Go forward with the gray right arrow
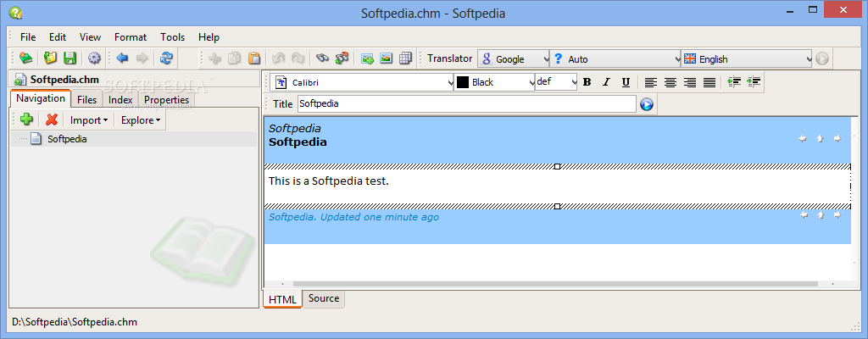The image size is (868, 339). pos(142,58)
